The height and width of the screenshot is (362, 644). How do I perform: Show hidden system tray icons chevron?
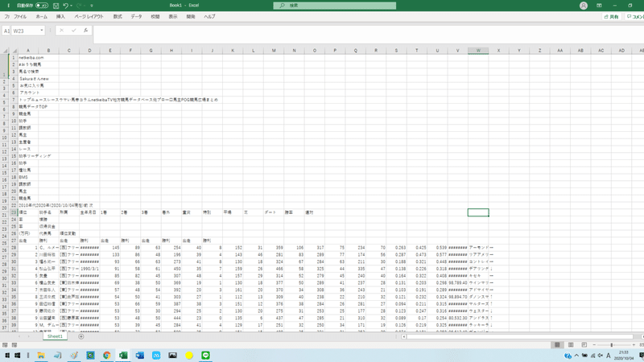point(576,356)
